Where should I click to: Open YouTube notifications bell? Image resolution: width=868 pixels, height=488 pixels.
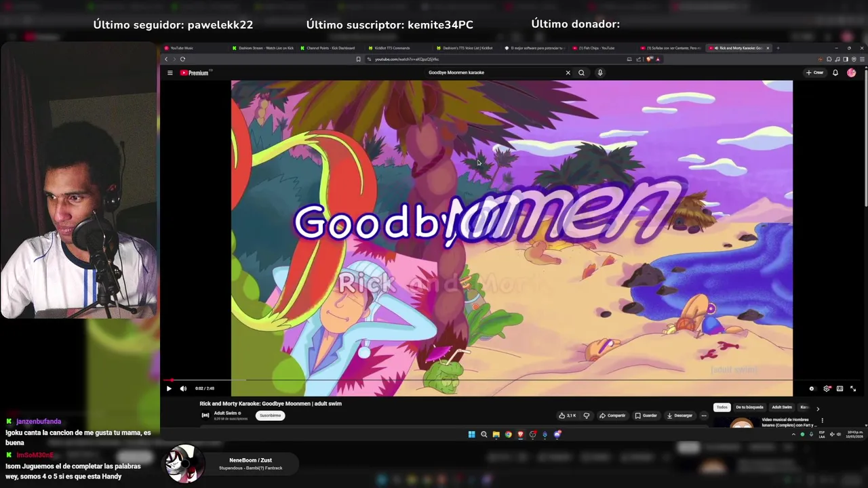[835, 73]
